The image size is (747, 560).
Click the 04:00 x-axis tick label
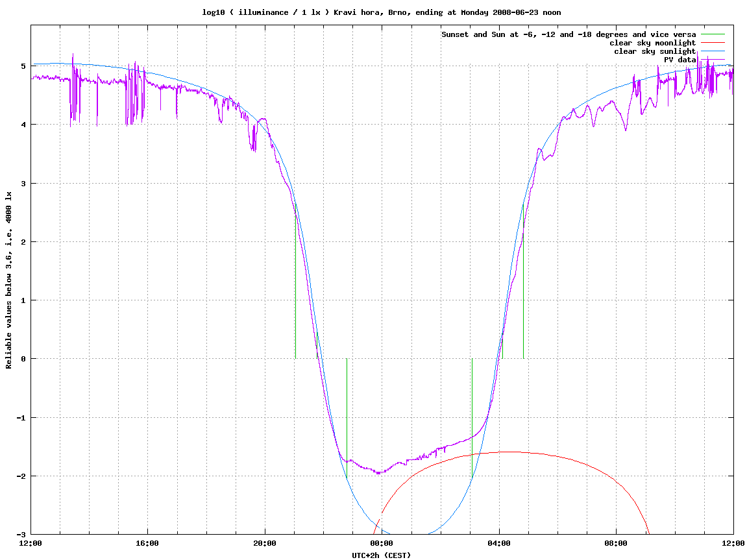pos(499,543)
